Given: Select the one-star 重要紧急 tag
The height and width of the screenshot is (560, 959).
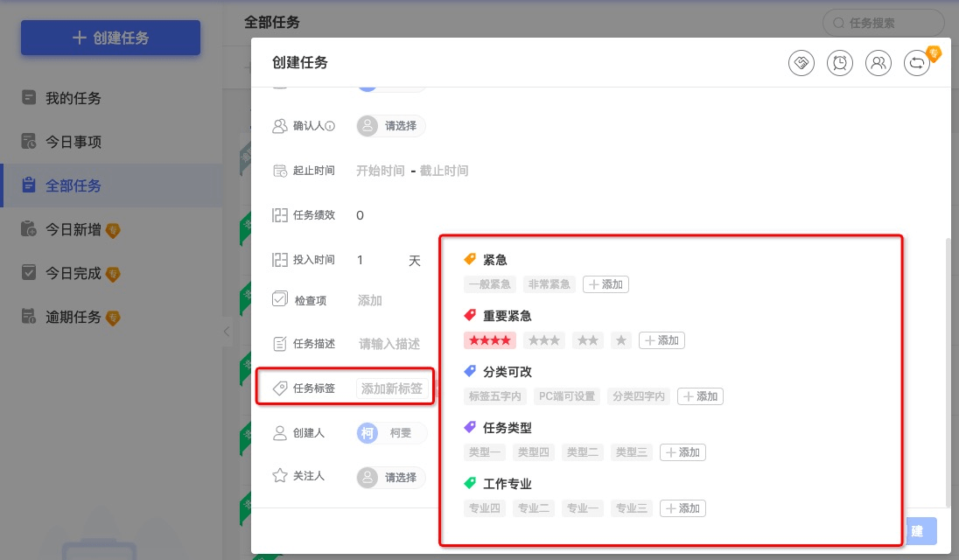Looking at the screenshot, I should [621, 340].
